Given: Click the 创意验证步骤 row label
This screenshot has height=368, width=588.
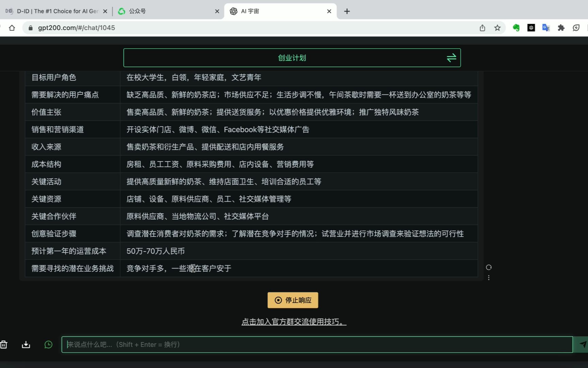Looking at the screenshot, I should point(54,234).
